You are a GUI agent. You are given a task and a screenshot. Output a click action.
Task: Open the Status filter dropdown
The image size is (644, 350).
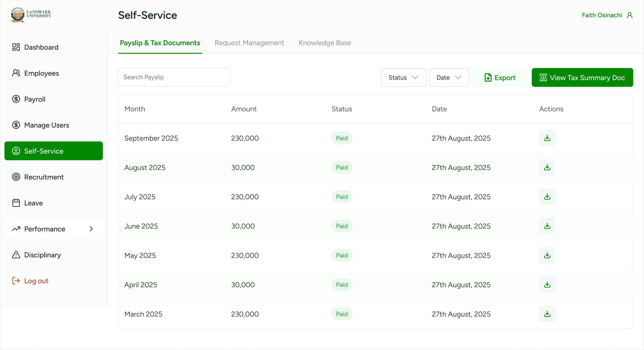(x=403, y=78)
